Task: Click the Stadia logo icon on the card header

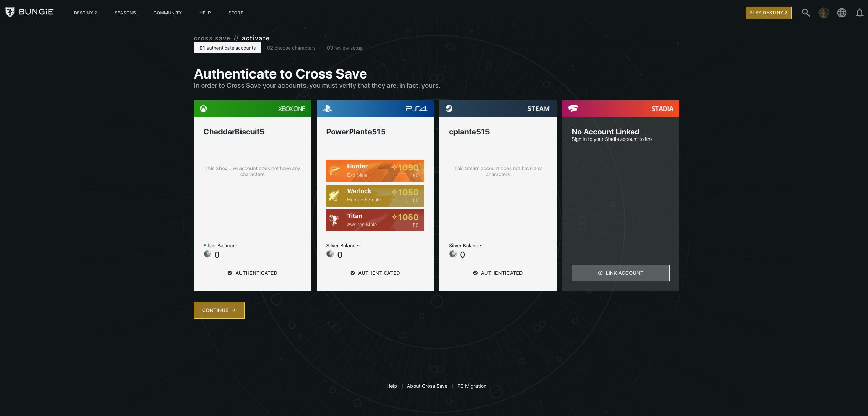Action: pos(573,108)
